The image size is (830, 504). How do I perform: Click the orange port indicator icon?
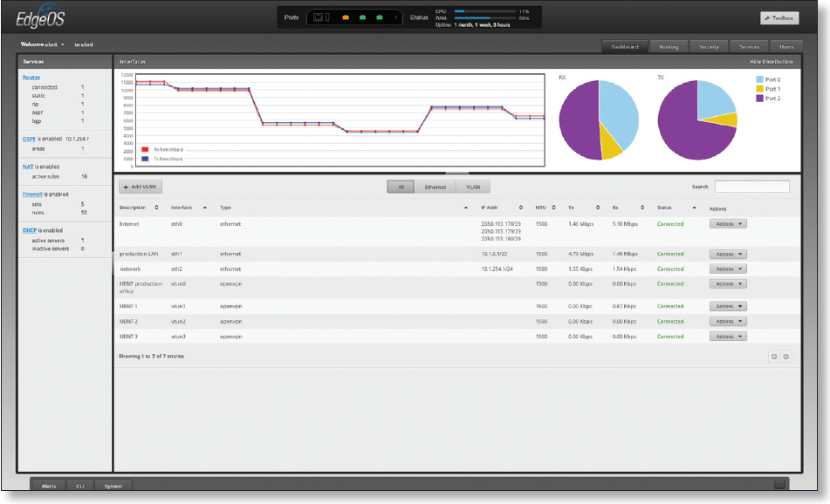click(346, 17)
